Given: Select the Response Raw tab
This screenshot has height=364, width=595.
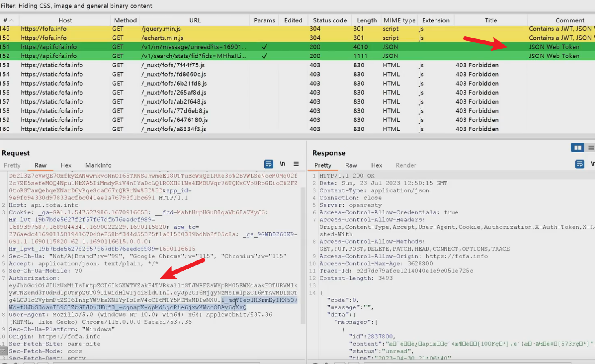Looking at the screenshot, I should click(x=351, y=165).
